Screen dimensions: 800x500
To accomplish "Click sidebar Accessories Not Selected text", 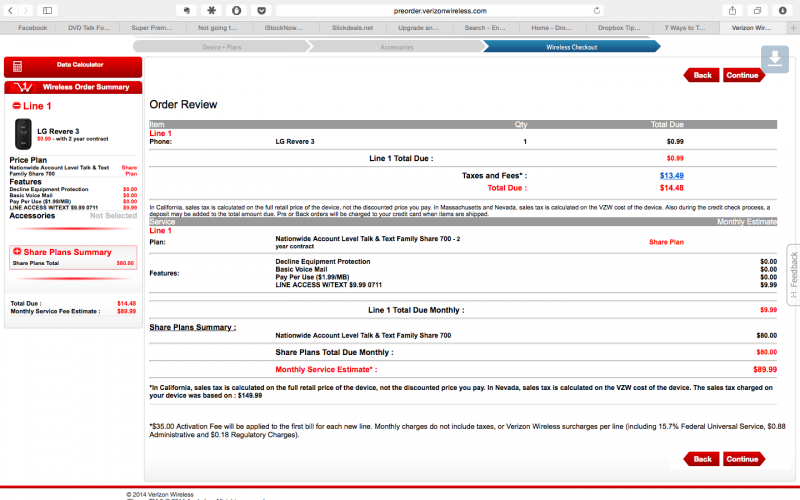I will click(73, 215).
